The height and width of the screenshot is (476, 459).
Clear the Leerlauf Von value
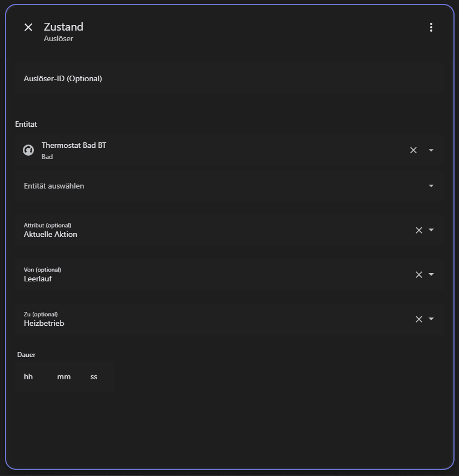tap(419, 275)
